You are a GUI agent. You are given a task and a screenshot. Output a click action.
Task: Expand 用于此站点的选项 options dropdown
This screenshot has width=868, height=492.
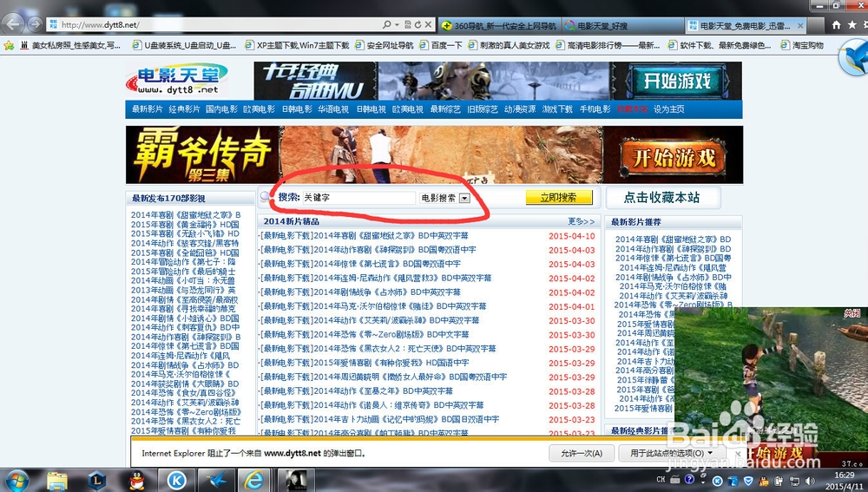pos(672,453)
